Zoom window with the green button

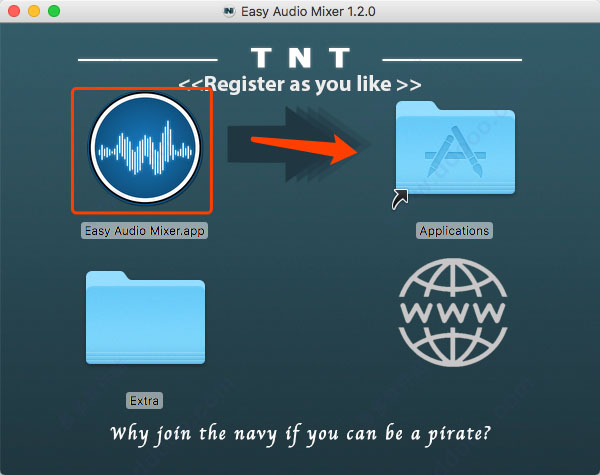[54, 11]
